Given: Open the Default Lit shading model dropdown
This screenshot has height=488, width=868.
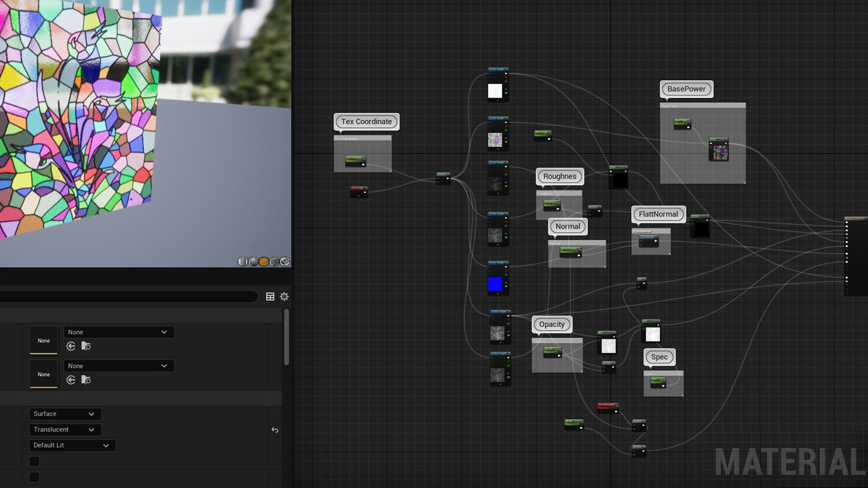Looking at the screenshot, I should click(x=72, y=445).
